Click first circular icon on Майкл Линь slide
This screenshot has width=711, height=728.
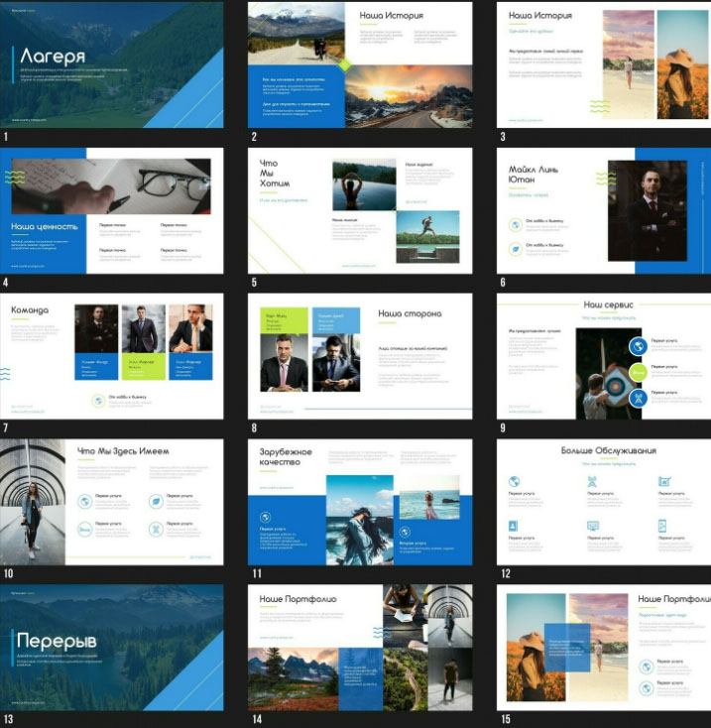(x=516, y=223)
